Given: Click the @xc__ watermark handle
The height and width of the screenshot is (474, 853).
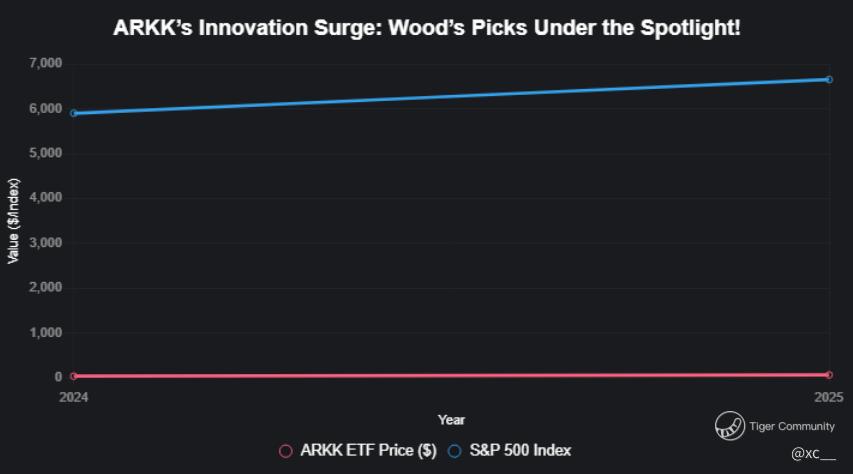Looking at the screenshot, I should point(812,454).
